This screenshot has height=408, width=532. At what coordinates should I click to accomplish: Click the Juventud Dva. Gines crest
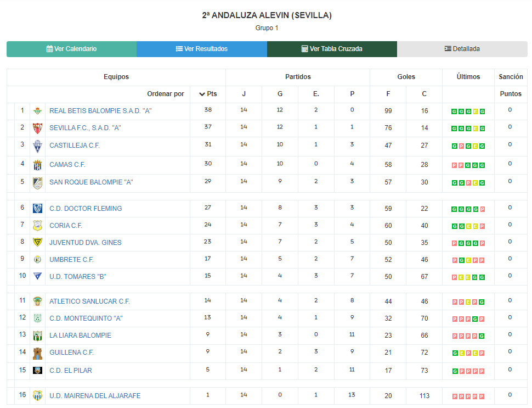click(x=37, y=242)
